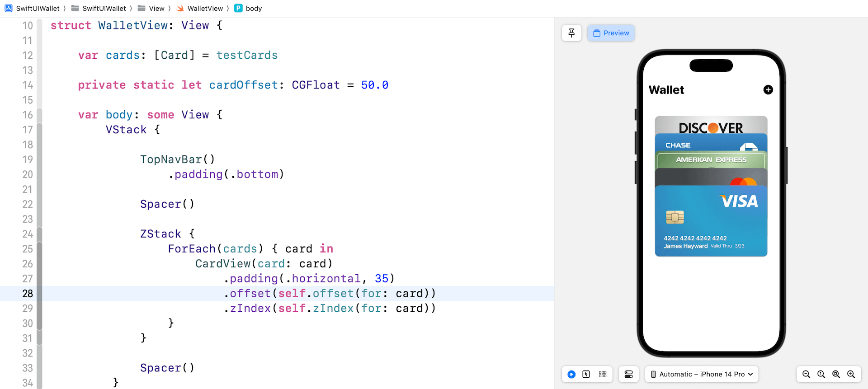Screen dimensions: 868x389
Task: Click the Wallet title in the preview
Action: pos(666,90)
